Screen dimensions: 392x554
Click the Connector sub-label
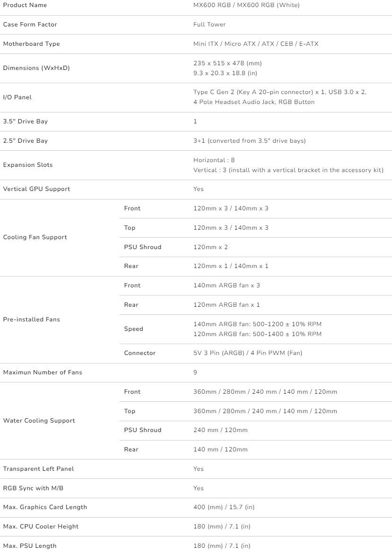pos(139,353)
